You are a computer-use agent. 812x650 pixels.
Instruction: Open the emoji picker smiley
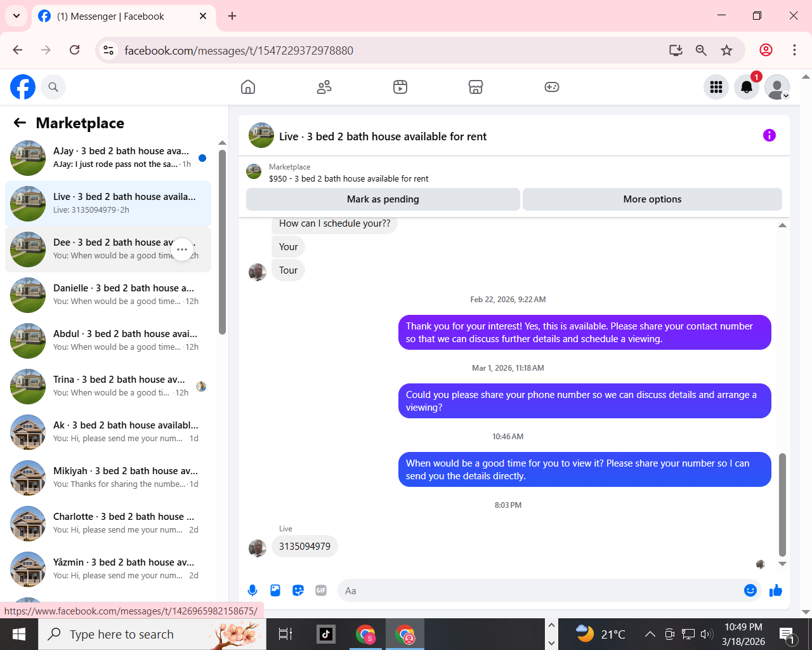pos(750,590)
